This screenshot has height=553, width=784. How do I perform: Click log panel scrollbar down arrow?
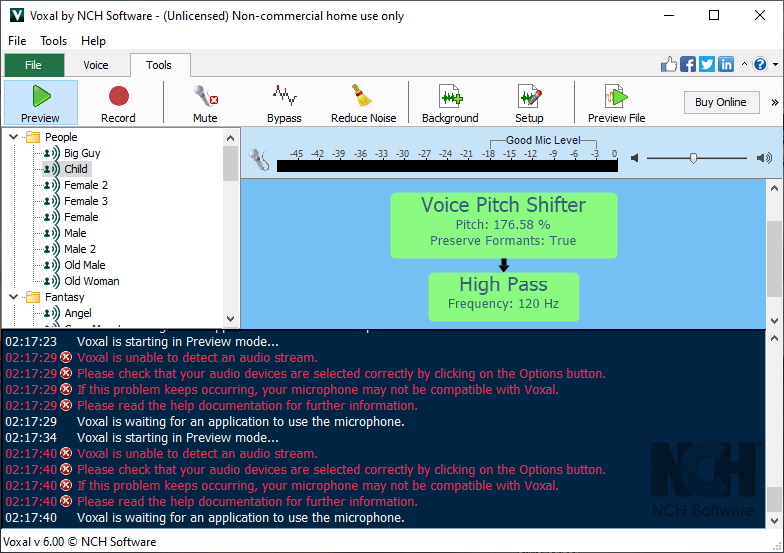[774, 520]
